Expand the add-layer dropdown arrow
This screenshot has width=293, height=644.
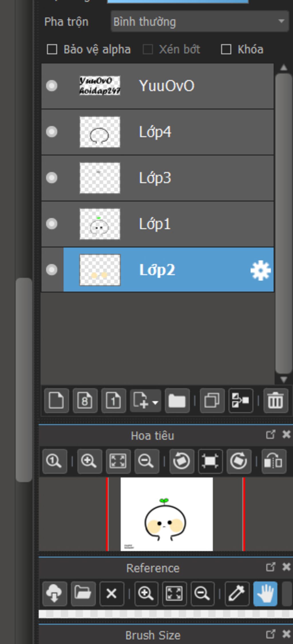[155, 403]
